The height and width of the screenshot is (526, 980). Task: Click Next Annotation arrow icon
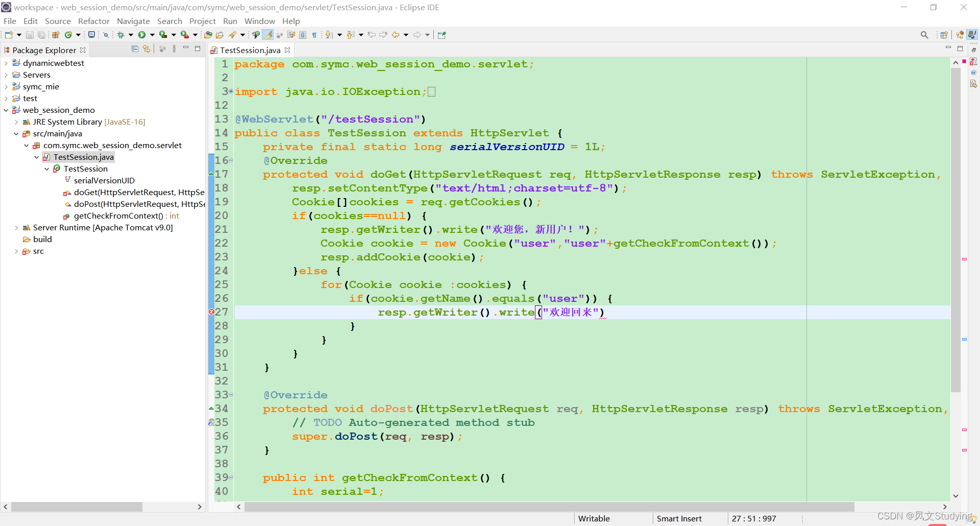pyautogui.click(x=329, y=35)
